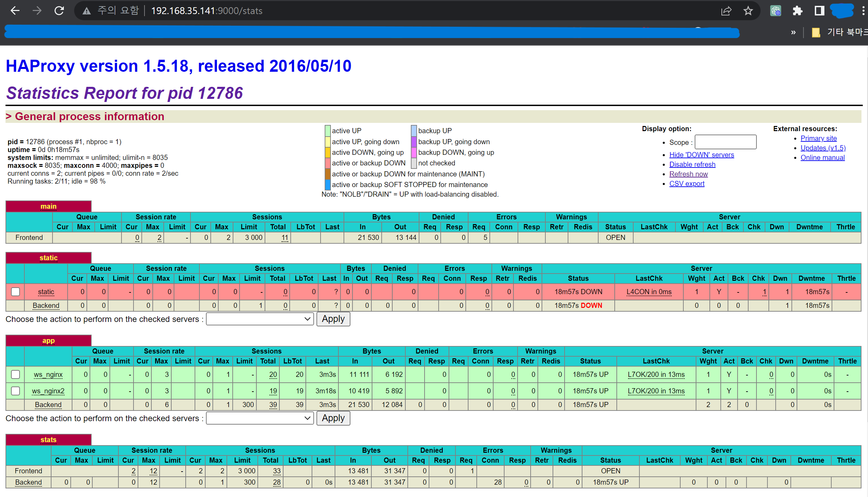Click the browser forward arrow
This screenshot has height=497, width=868.
click(37, 11)
